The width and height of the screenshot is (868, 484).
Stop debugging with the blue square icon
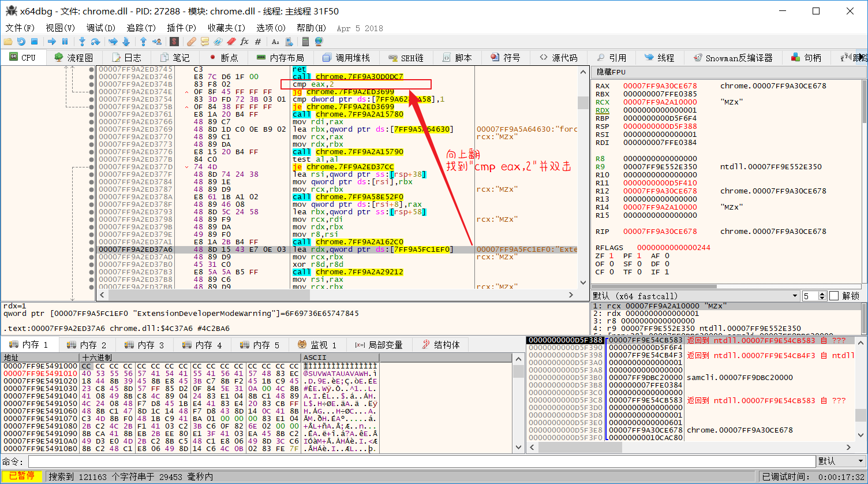tap(34, 42)
